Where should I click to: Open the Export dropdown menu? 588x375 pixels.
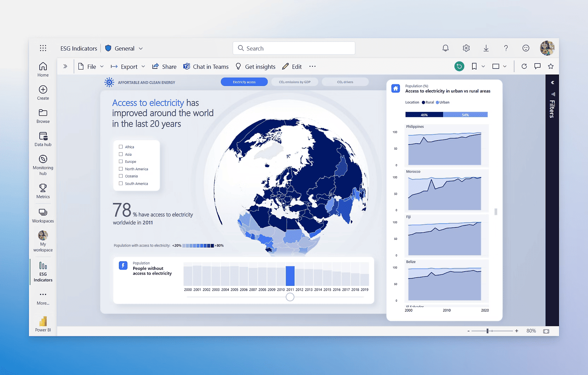143,66
